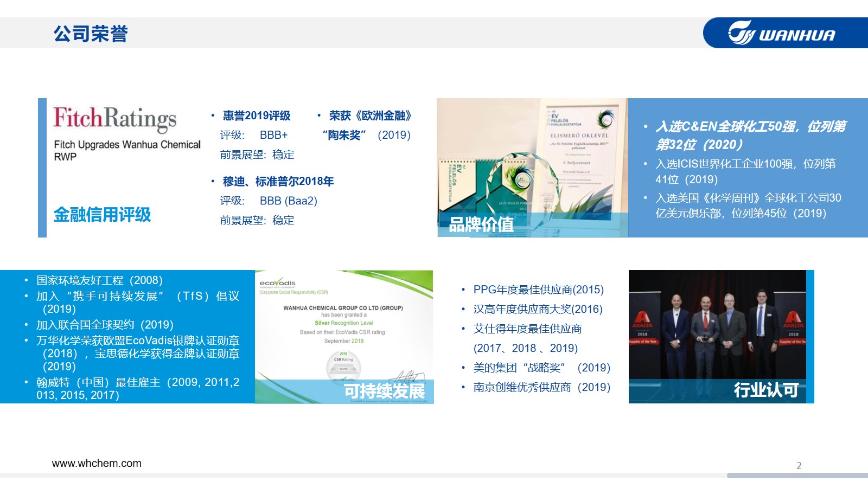The width and height of the screenshot is (868, 488).
Task: Select the 穆迪、标准普尔2018年 bullet heading
Action: point(278,182)
